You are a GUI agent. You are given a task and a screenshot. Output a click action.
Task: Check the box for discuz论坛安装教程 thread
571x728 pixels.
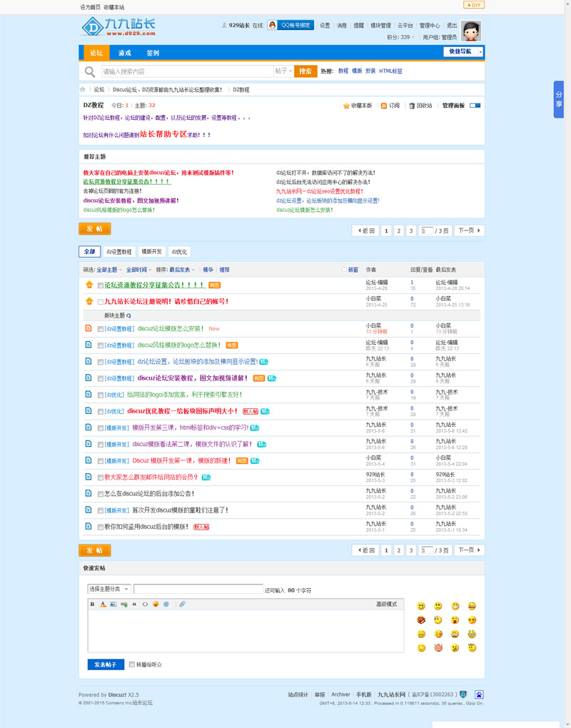(x=100, y=378)
